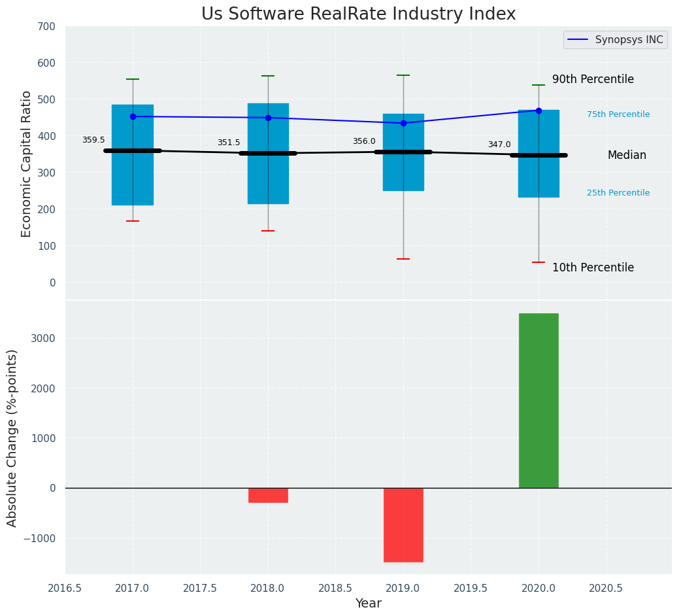This screenshot has height=616, width=679.
Task: Click the 90th Percentile annotation
Action: 593,79
